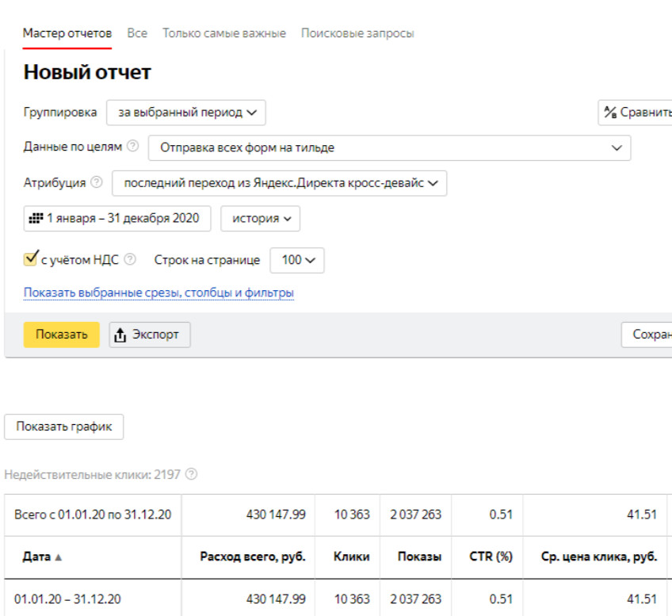Click help icon beside Атрибуция label
Screen dimensions: 672x616
96,182
